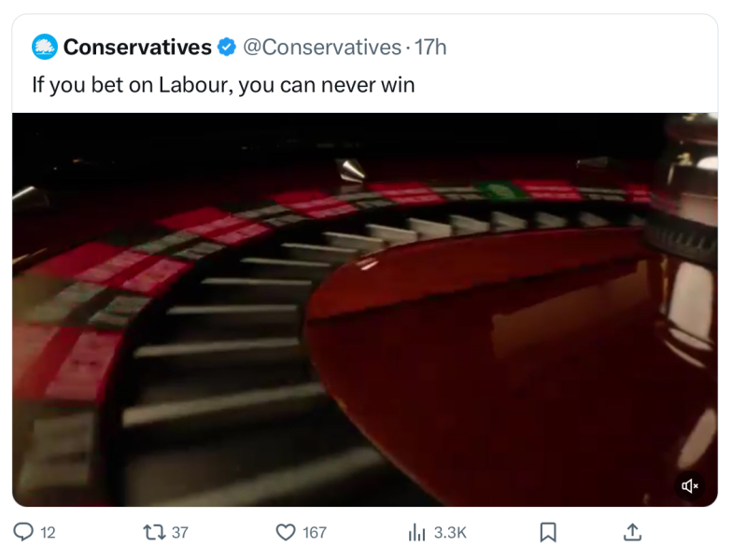Play the roulette wheel video
Viewport: 732px width, 560px height.
point(365,310)
